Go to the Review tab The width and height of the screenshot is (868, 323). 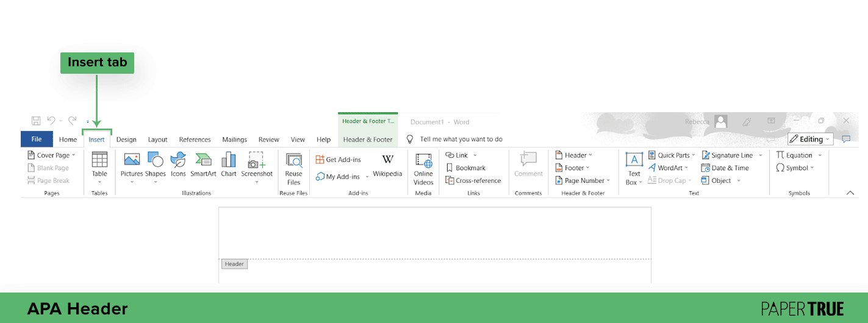point(268,140)
